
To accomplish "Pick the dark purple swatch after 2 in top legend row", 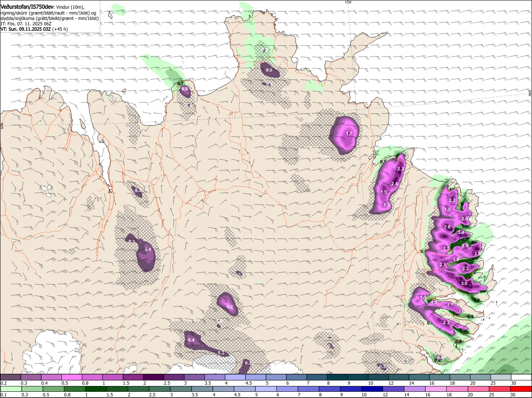I will (x=153, y=377).
